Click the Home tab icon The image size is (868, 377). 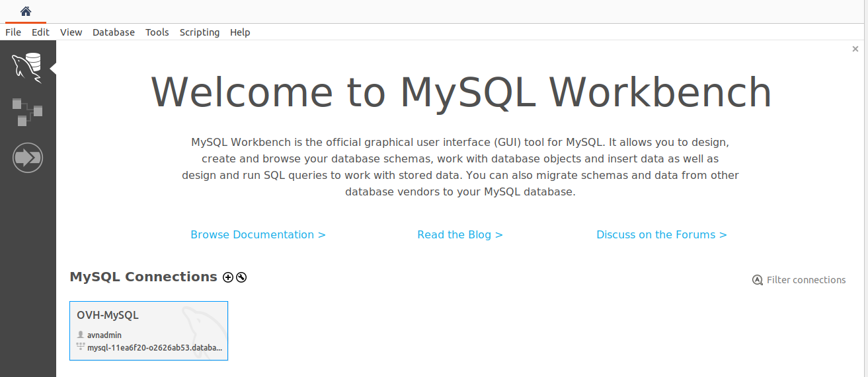point(26,11)
